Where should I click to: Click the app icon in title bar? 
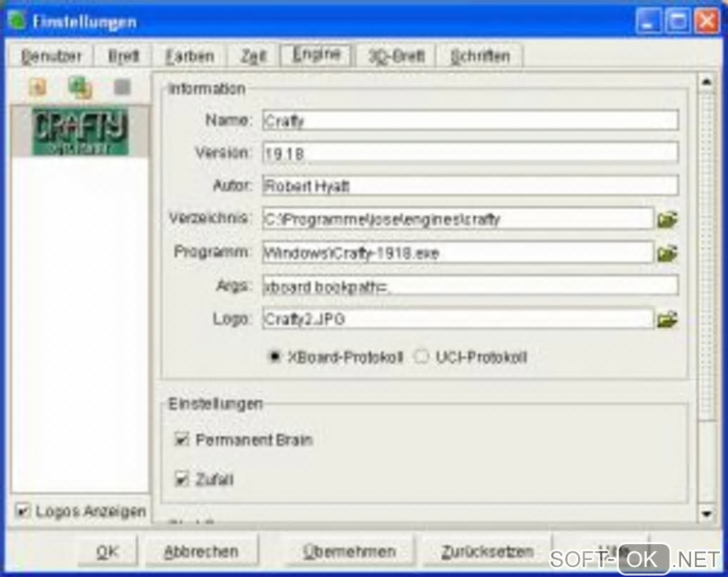17,21
